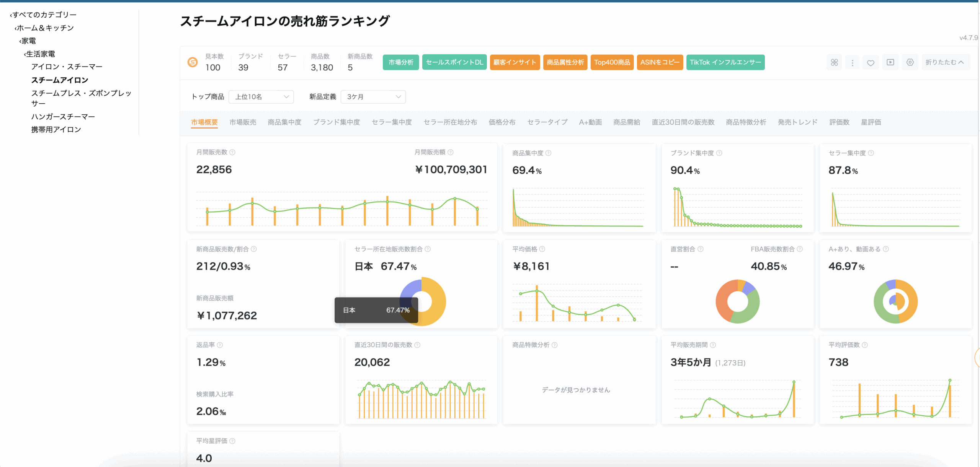
Task: Open the gear settings icon
Action: click(x=910, y=62)
